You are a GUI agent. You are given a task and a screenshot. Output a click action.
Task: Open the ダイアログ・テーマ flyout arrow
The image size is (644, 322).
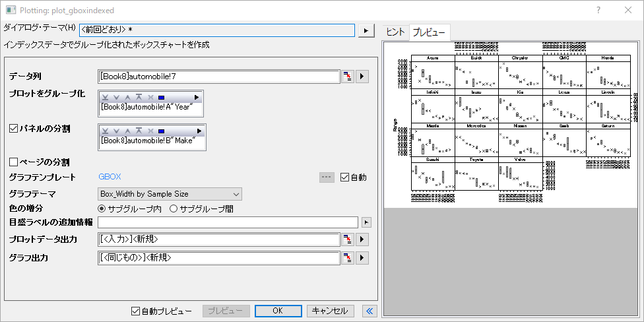[367, 30]
